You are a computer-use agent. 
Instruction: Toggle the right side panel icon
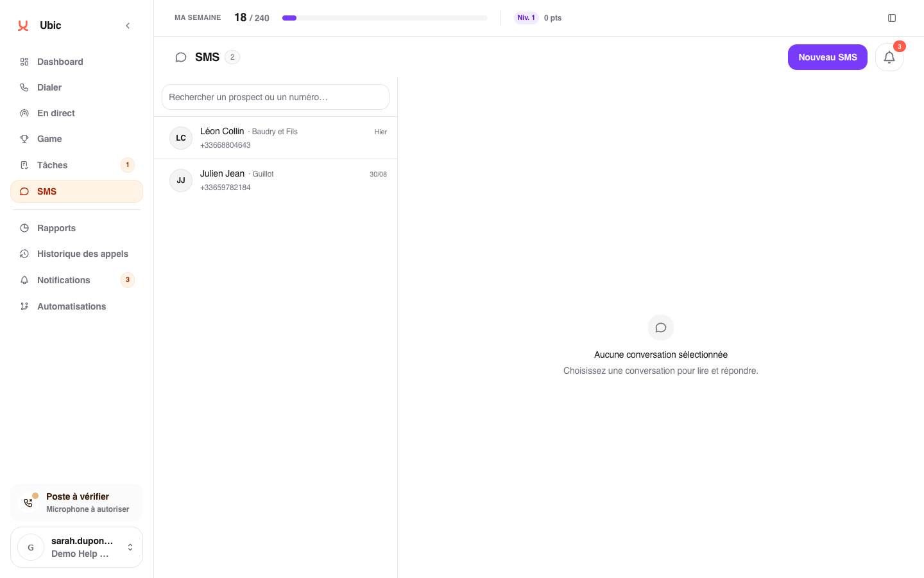click(892, 18)
